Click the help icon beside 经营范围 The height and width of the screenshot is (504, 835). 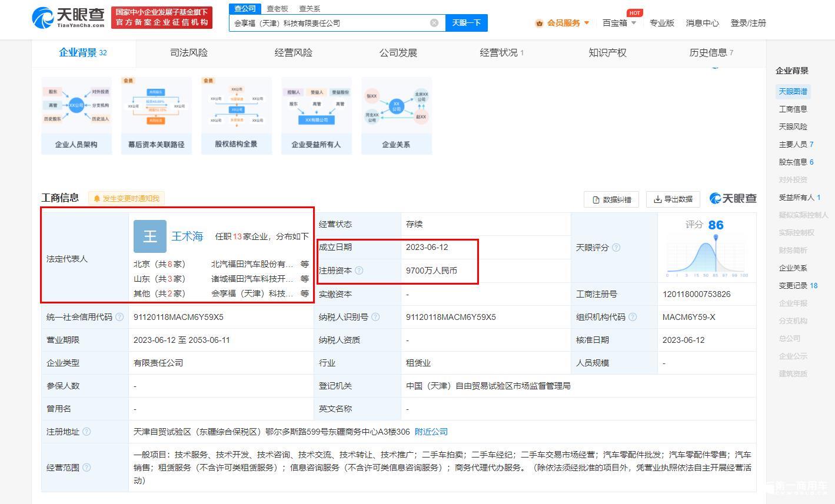[x=87, y=468]
